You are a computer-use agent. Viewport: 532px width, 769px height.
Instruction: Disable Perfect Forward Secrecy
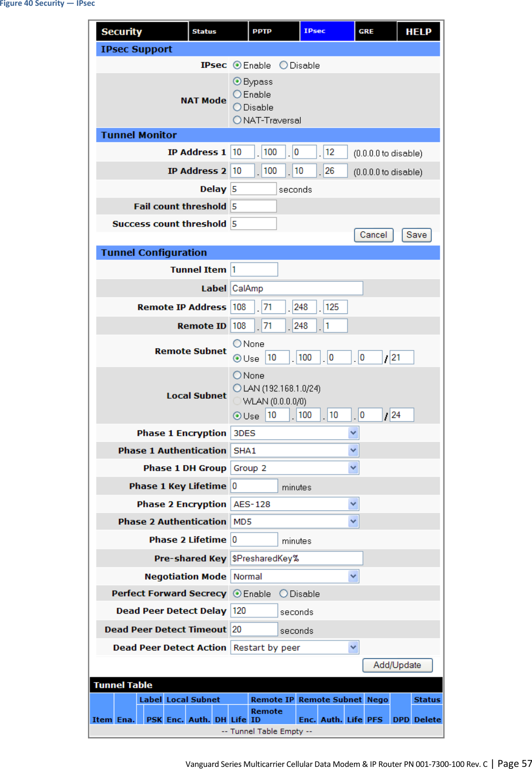coord(284,594)
